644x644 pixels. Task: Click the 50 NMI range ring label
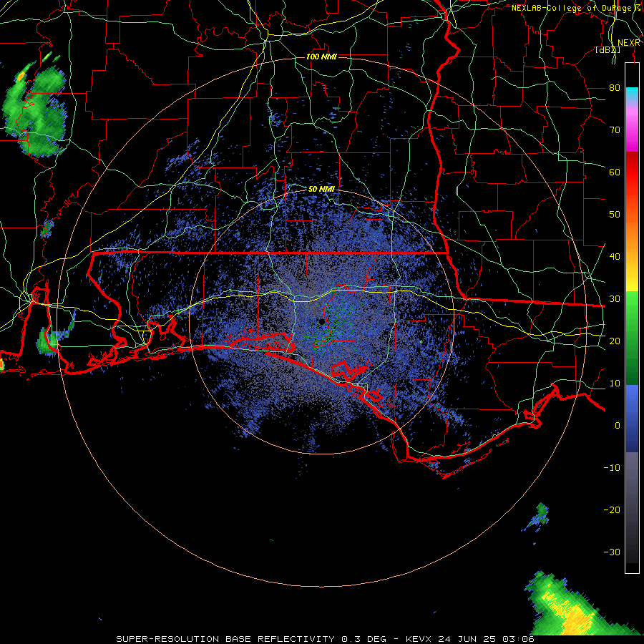321,189
